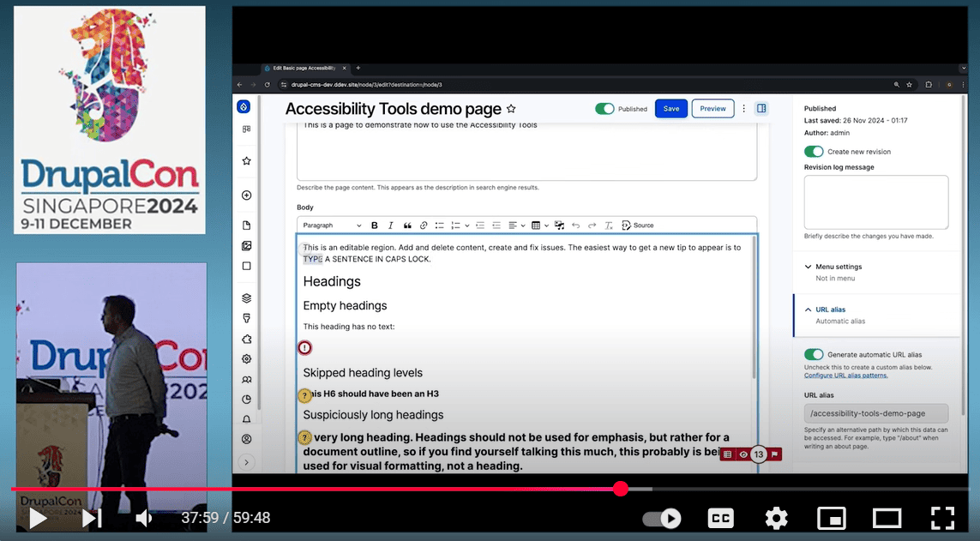Toggle Create new revision switch
Image resolution: width=980 pixels, height=541 pixels.
tap(814, 151)
